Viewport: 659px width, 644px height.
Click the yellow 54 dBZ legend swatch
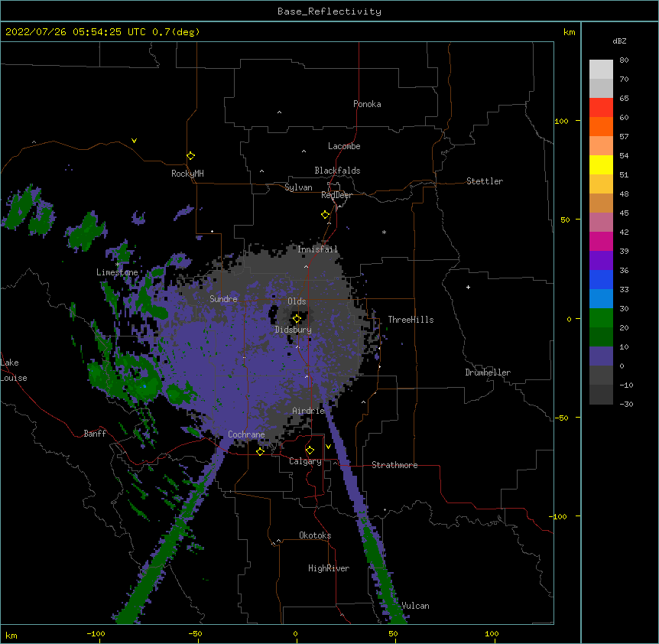[601, 164]
